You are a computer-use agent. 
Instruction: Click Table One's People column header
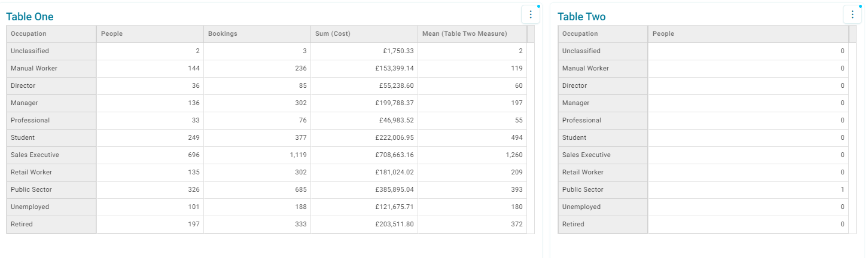click(150, 34)
